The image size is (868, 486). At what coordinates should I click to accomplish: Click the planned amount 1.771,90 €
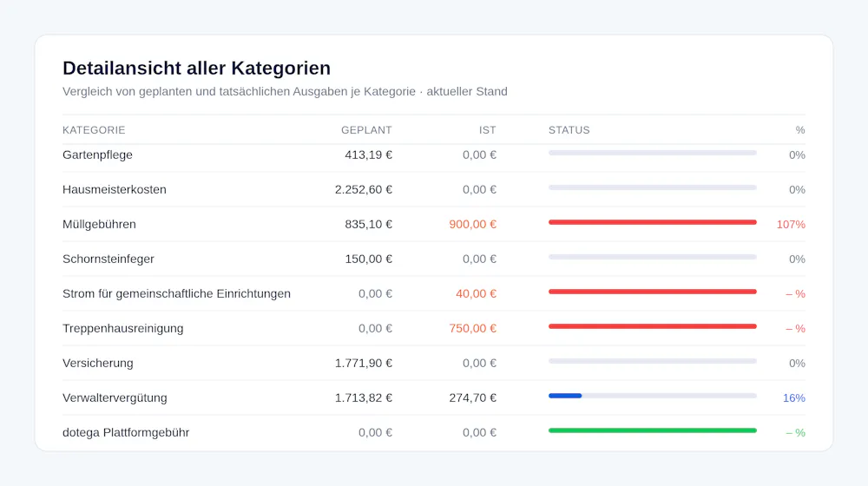pos(363,363)
